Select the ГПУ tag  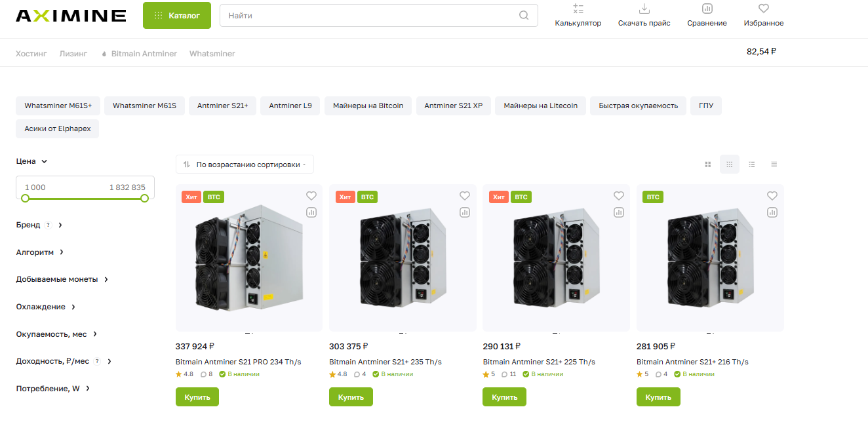[x=706, y=106]
